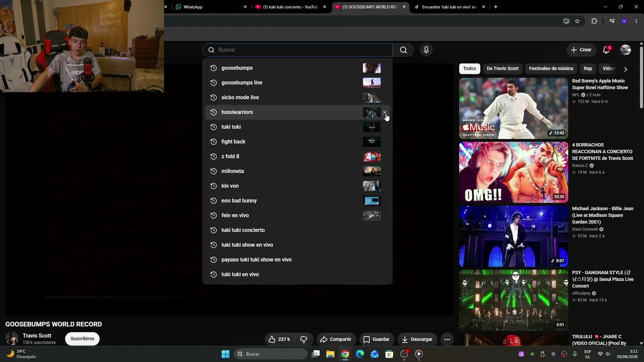Choose the eoo bad bunny suggestion
This screenshot has height=362, width=644.
297,201
